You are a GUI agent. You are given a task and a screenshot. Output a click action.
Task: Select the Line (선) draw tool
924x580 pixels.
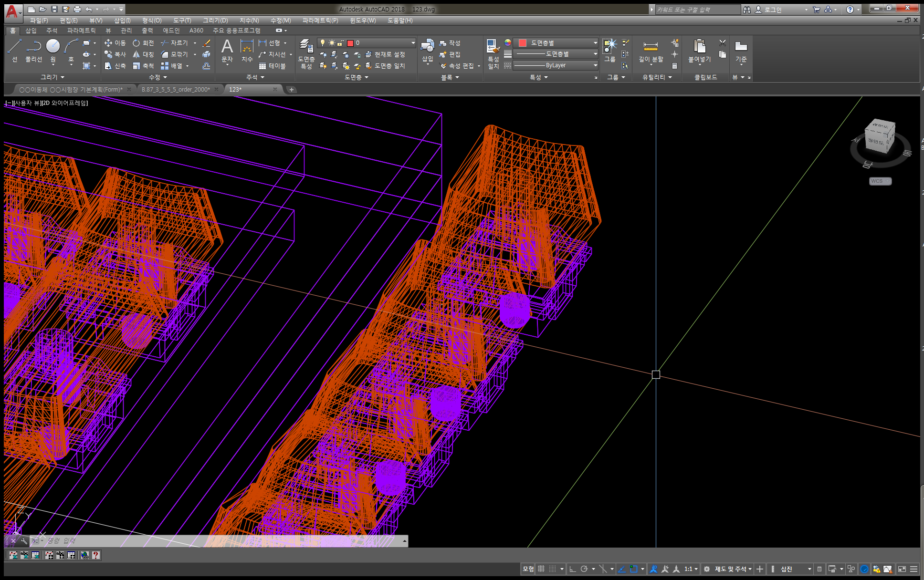point(14,51)
